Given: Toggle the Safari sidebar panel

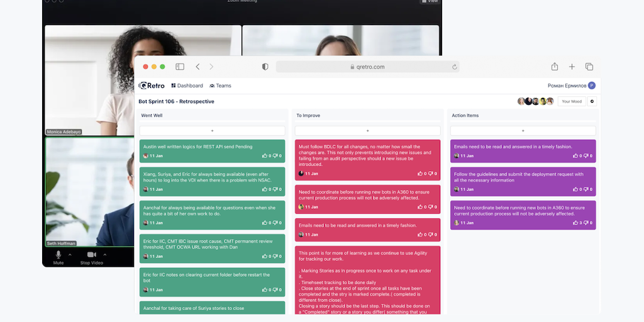Looking at the screenshot, I should coord(180,67).
